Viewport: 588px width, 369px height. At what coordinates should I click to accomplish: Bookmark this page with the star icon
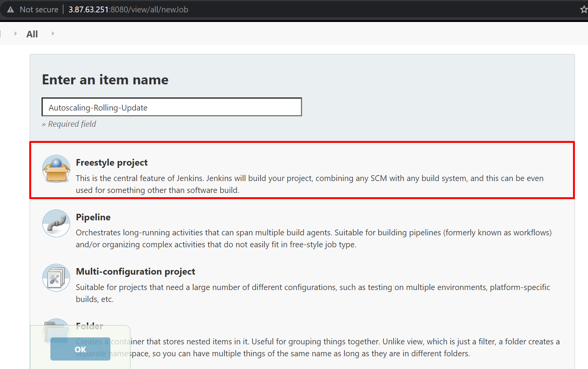584,10
